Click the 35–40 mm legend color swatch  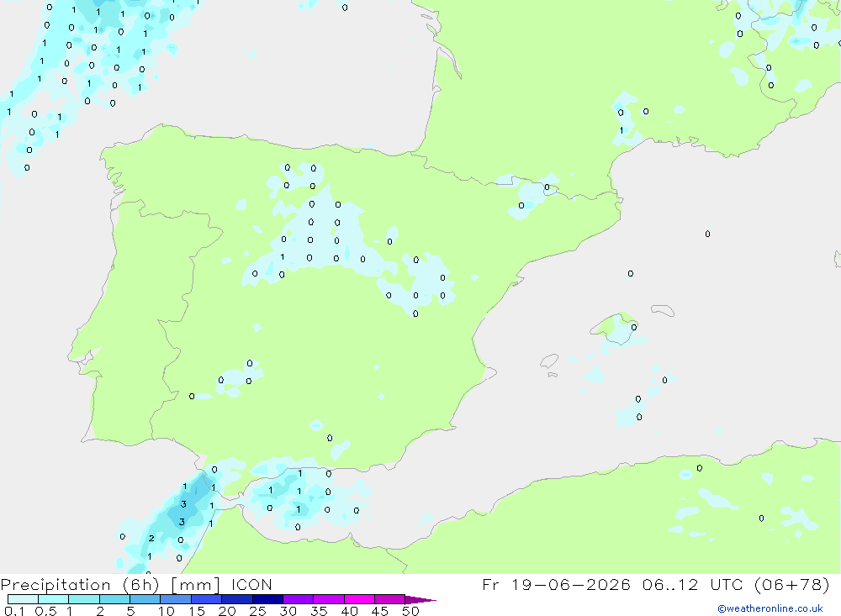[x=329, y=599]
